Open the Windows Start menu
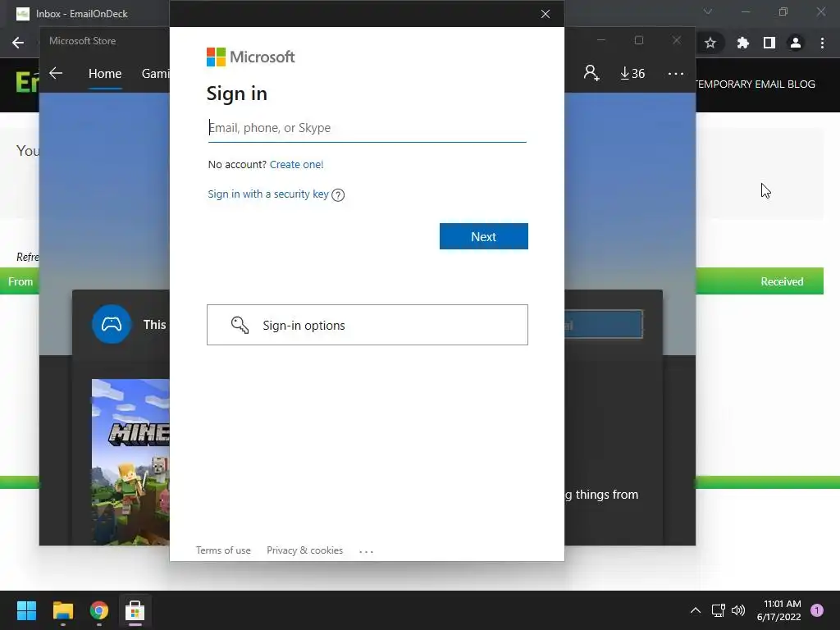Image resolution: width=840 pixels, height=630 pixels. point(26,610)
